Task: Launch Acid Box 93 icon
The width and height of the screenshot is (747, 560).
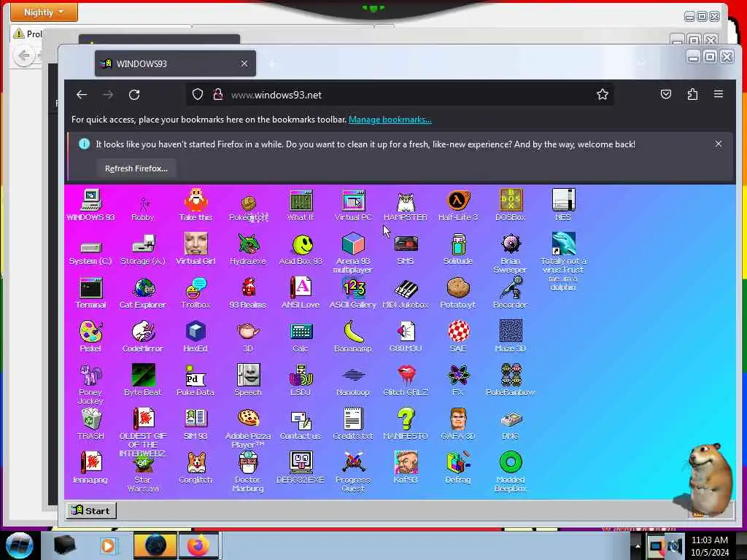Action: pyautogui.click(x=301, y=249)
